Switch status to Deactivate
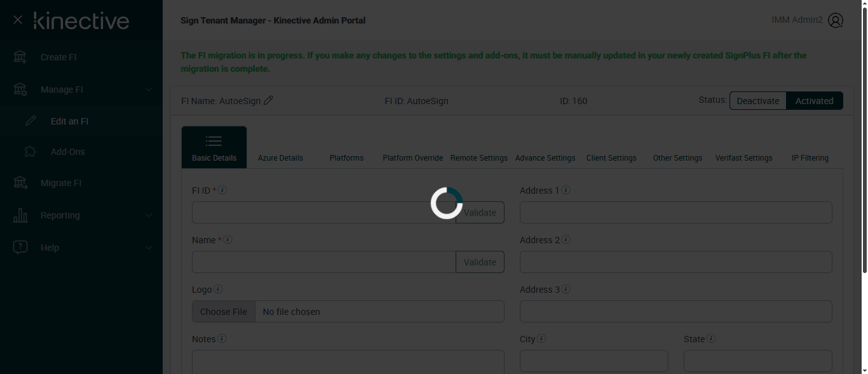 [757, 101]
